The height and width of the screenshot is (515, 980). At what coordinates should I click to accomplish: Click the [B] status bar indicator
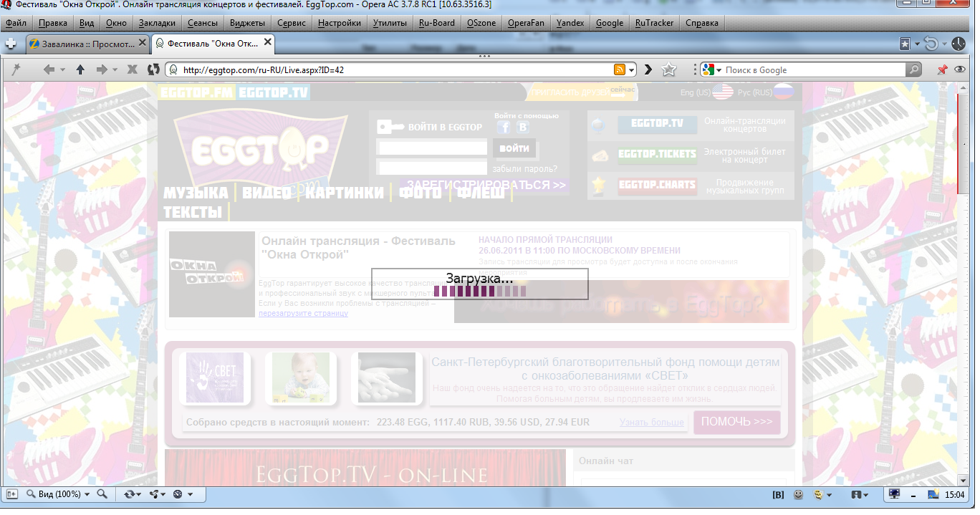(x=778, y=494)
